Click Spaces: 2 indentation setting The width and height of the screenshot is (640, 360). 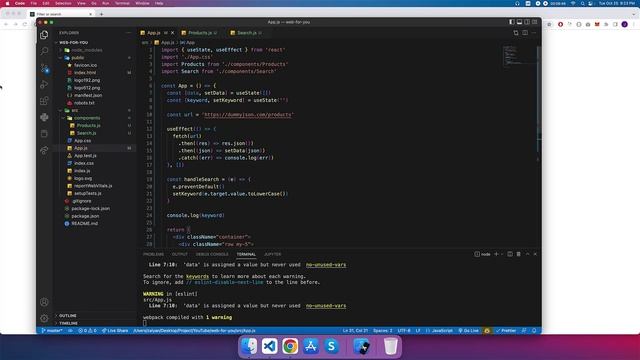tap(382, 331)
